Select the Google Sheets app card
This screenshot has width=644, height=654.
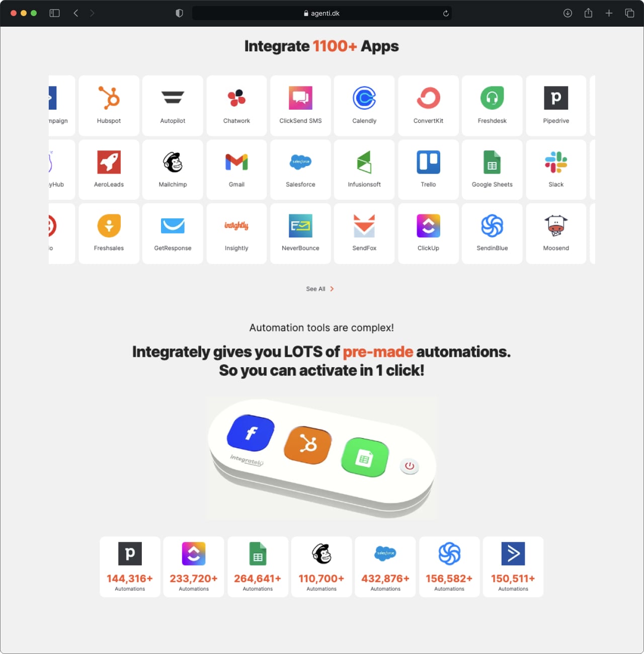pos(492,170)
